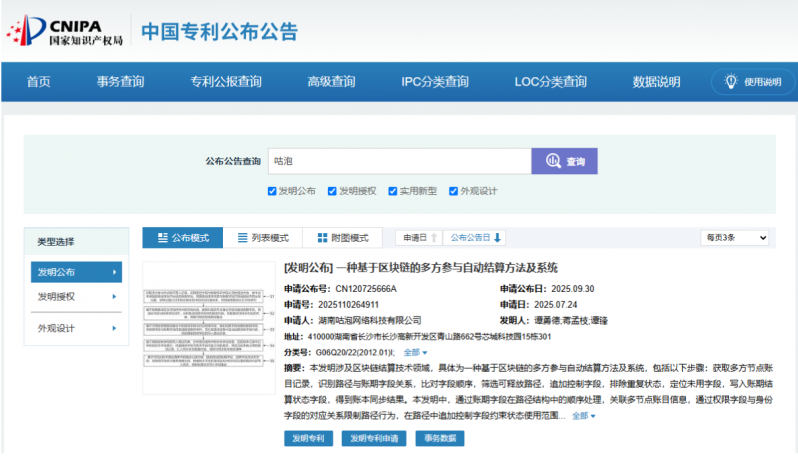Switch to list mode view
Viewport: 798px width, 465px height.
pos(262,237)
